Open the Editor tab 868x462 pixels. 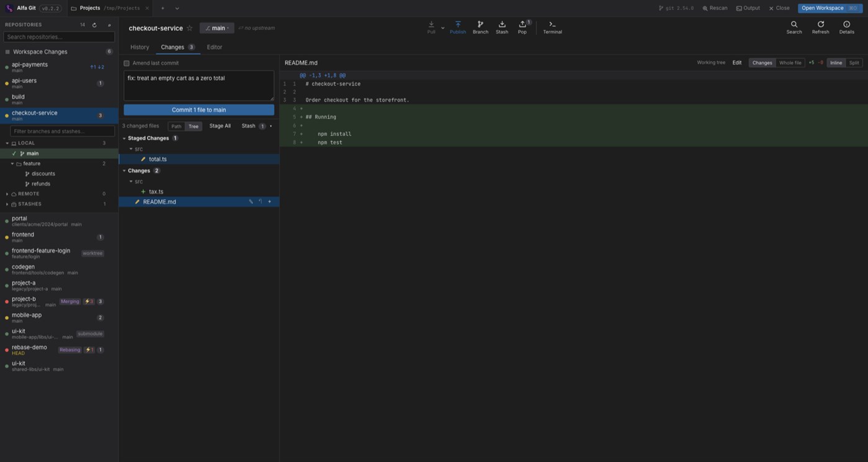click(214, 47)
